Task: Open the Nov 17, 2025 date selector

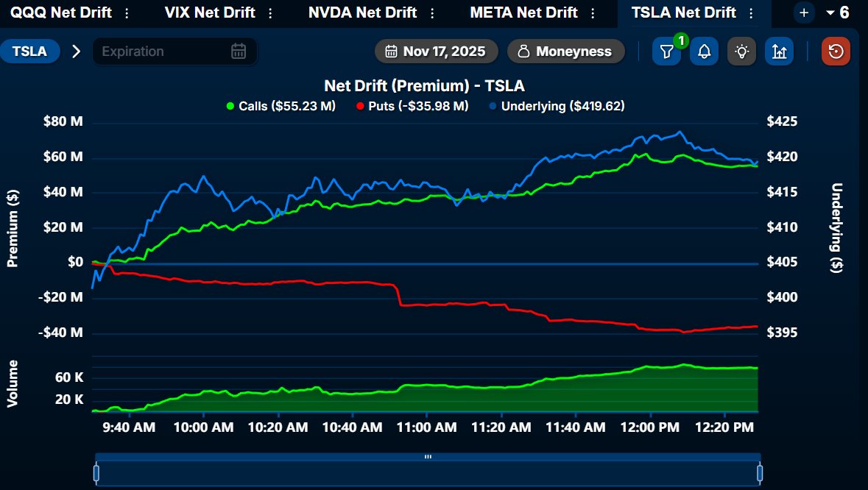Action: point(437,52)
